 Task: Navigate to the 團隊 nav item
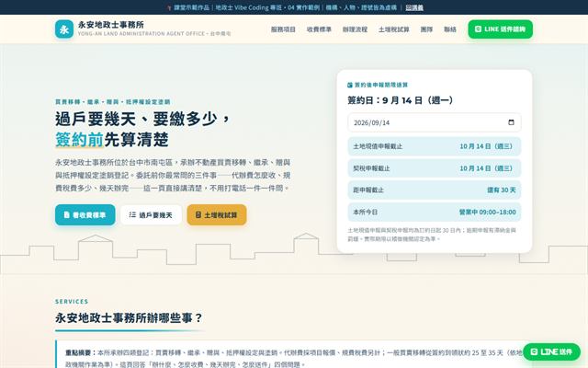(x=426, y=29)
